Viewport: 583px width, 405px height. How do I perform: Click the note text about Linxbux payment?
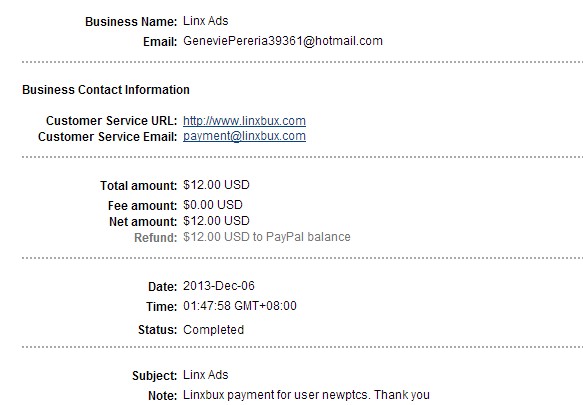click(x=306, y=395)
